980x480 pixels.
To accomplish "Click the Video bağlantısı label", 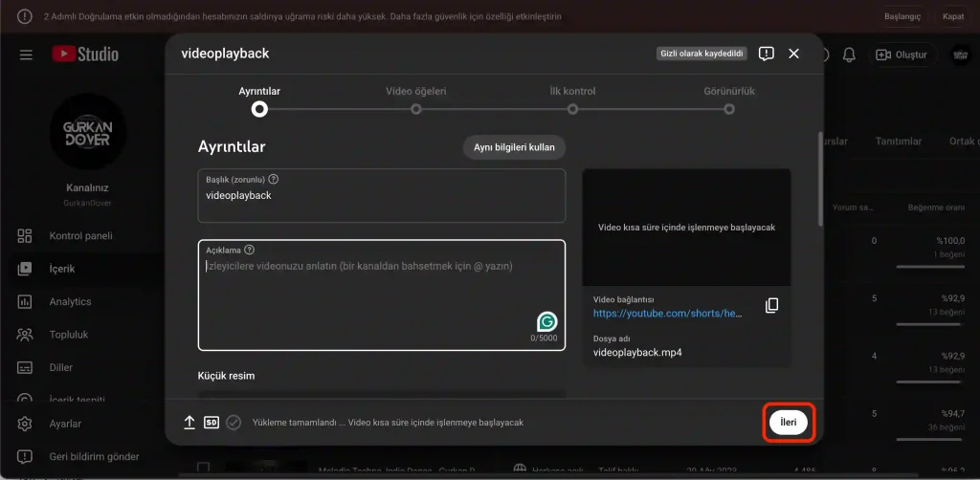I will click(624, 299).
